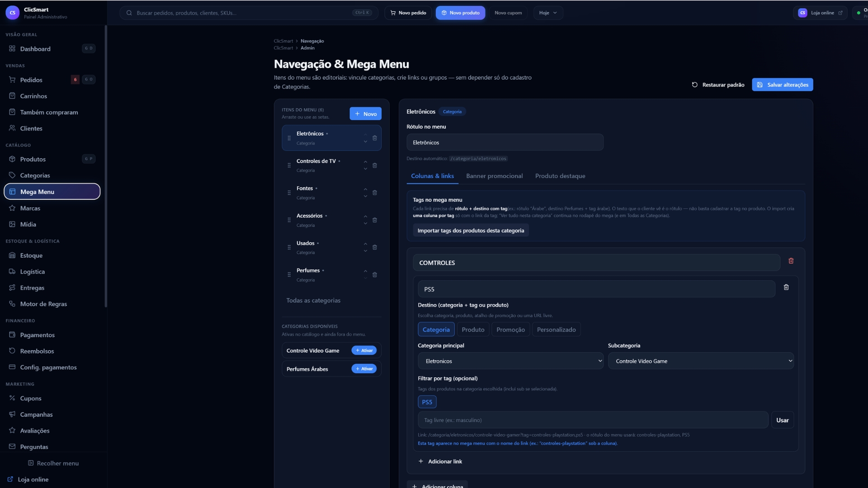Open the Categoria principal dropdown
Image resolution: width=868 pixels, height=488 pixels.
pos(510,361)
